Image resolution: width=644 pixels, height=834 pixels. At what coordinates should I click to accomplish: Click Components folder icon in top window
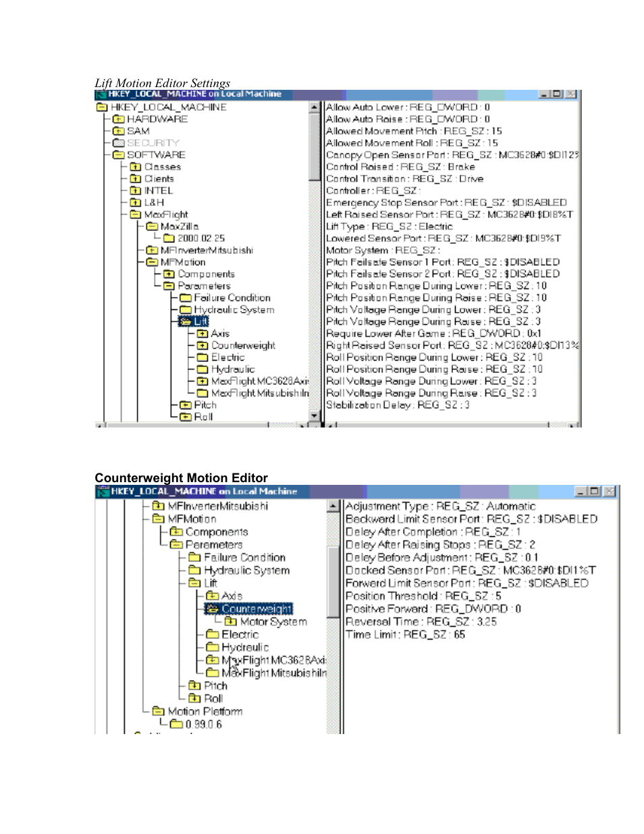[x=169, y=274]
